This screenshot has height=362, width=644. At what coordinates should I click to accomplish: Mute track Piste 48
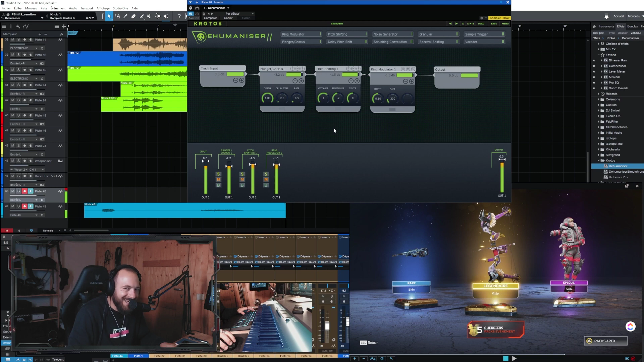pyautogui.click(x=13, y=191)
